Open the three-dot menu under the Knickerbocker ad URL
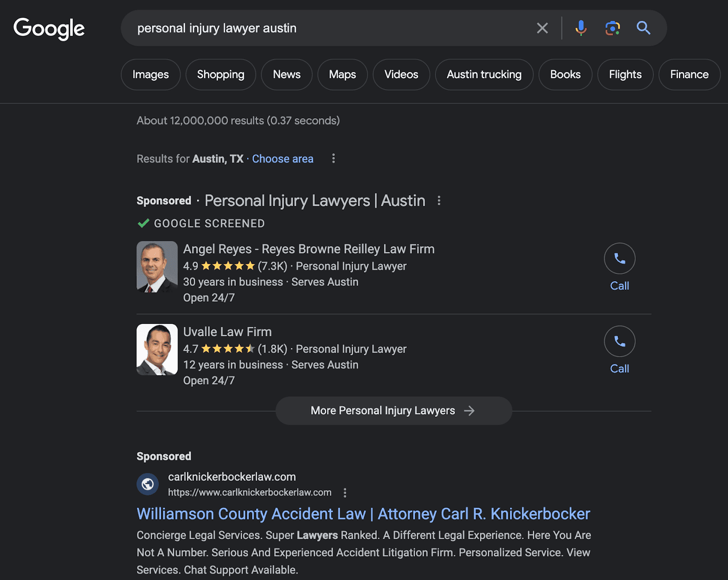Image resolution: width=728 pixels, height=580 pixels. click(344, 493)
